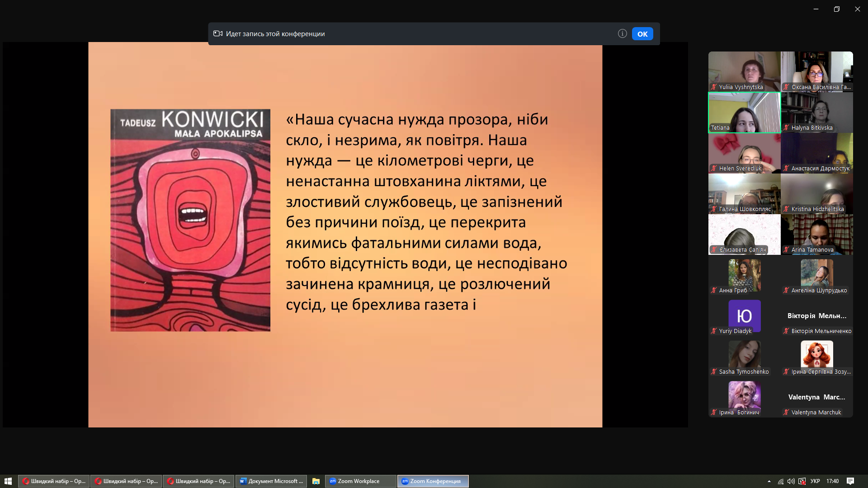Click the recording info icon in banner
The height and width of the screenshot is (488, 868).
pyautogui.click(x=622, y=33)
